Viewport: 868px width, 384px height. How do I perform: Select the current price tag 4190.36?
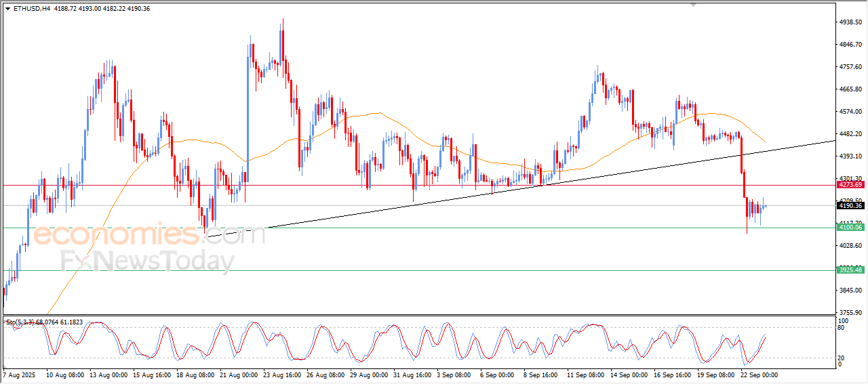[850, 206]
